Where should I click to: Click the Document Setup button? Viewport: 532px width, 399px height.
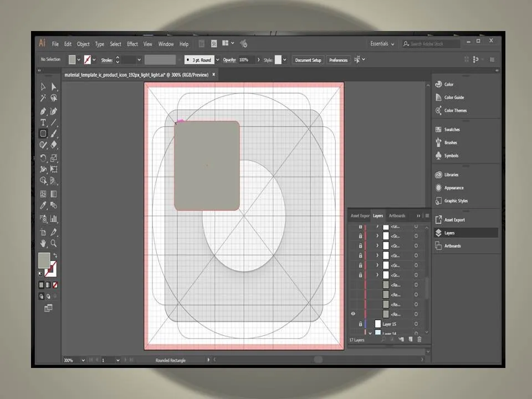[308, 60]
